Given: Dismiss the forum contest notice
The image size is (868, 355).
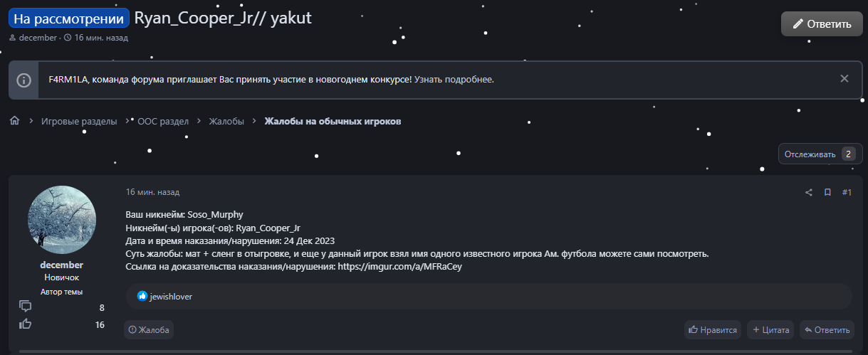Looking at the screenshot, I should (844, 79).
